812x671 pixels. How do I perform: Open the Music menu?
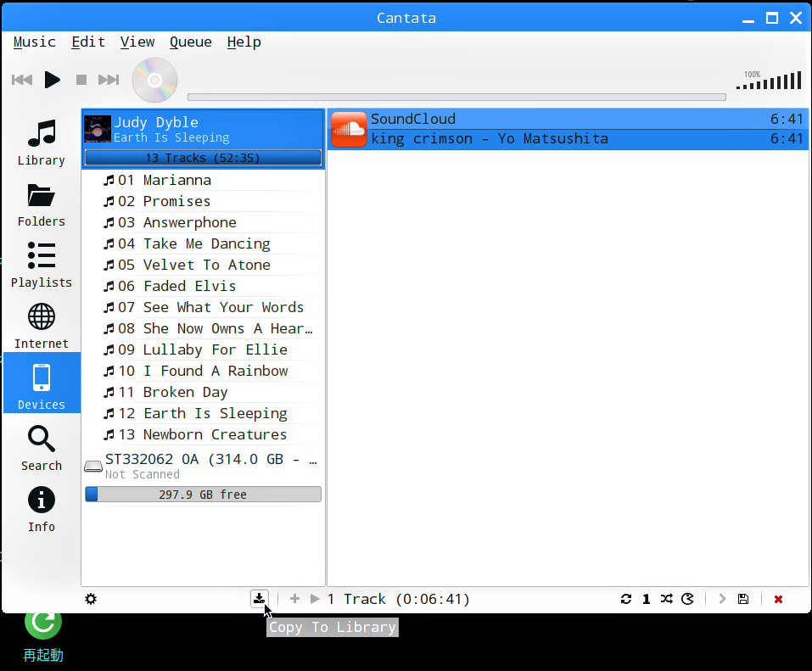pos(34,42)
